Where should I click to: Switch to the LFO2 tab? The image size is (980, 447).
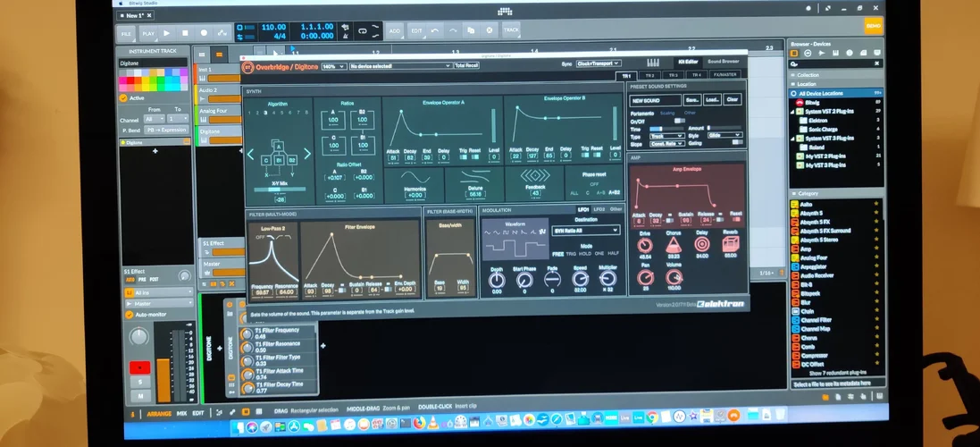[599, 209]
